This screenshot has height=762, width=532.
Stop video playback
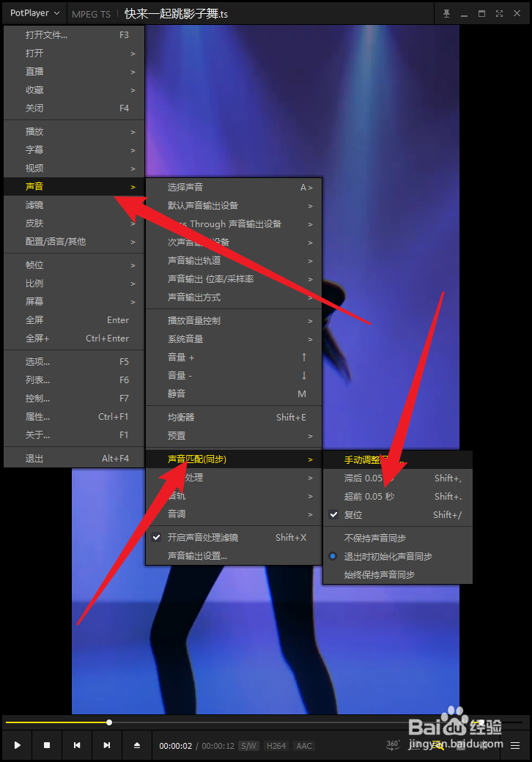(47, 745)
